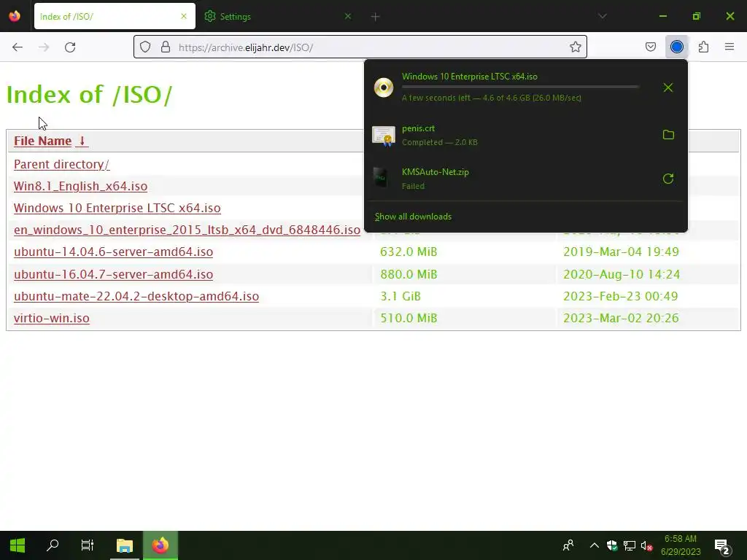Open the taskbar clock and date
Image resolution: width=747 pixels, height=560 pixels.
click(681, 545)
